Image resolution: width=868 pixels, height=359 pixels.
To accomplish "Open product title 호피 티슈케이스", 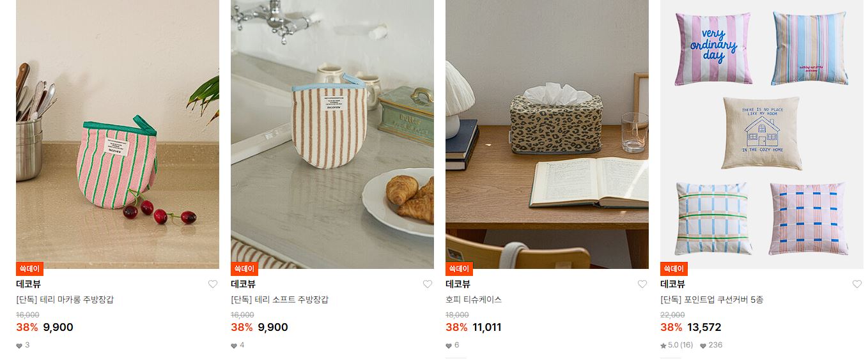I will pyautogui.click(x=474, y=300).
